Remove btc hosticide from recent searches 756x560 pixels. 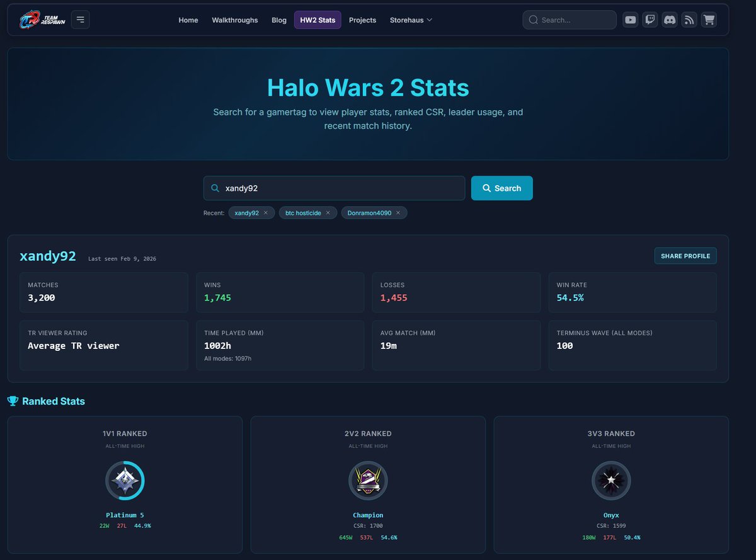(x=328, y=213)
